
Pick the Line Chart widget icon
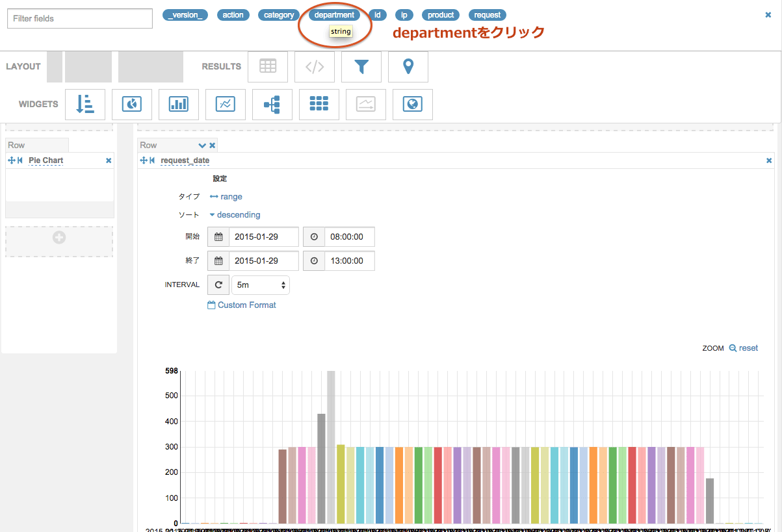(x=226, y=104)
